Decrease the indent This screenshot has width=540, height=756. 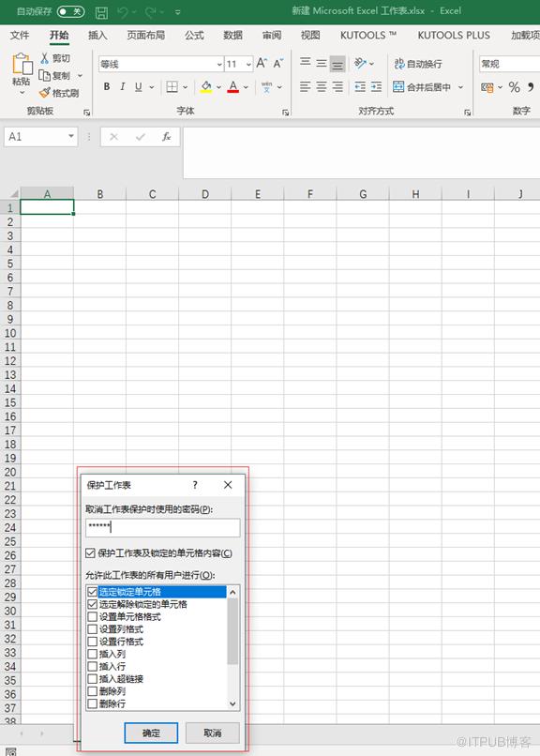point(360,87)
